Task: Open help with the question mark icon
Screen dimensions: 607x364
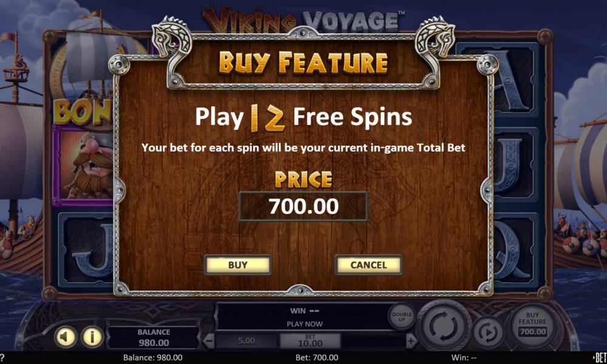Action: coord(2,357)
